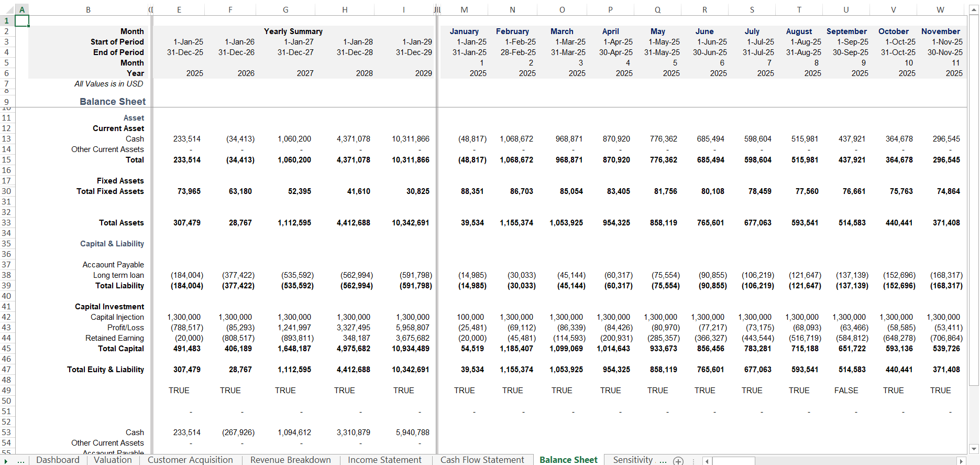Click the horizontal scrollbar right arrow

[961, 461]
